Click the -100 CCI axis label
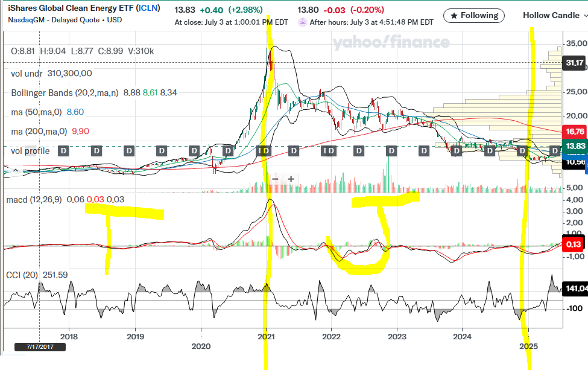This screenshot has width=588, height=370. (575, 308)
